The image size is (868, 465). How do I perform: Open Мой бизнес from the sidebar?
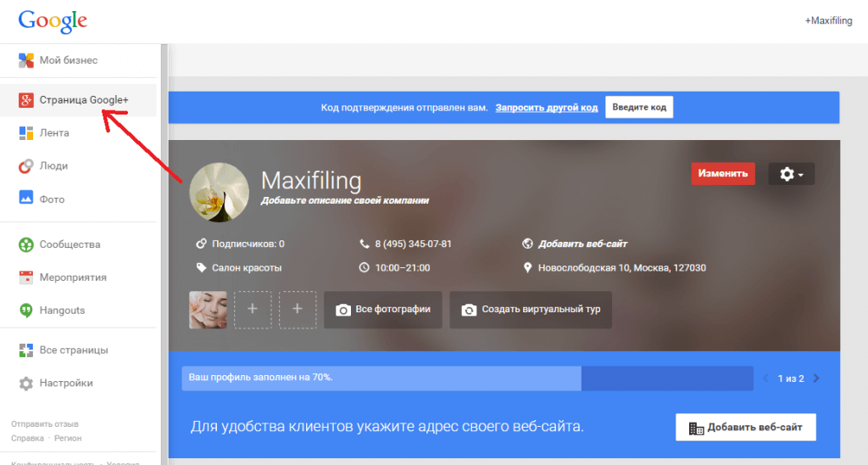pos(68,60)
